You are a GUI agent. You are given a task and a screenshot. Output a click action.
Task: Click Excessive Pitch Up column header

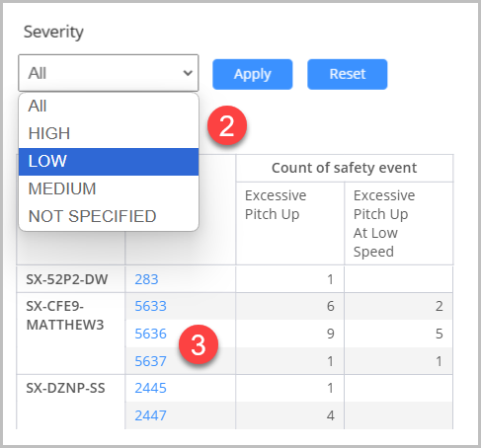pyautogui.click(x=276, y=204)
